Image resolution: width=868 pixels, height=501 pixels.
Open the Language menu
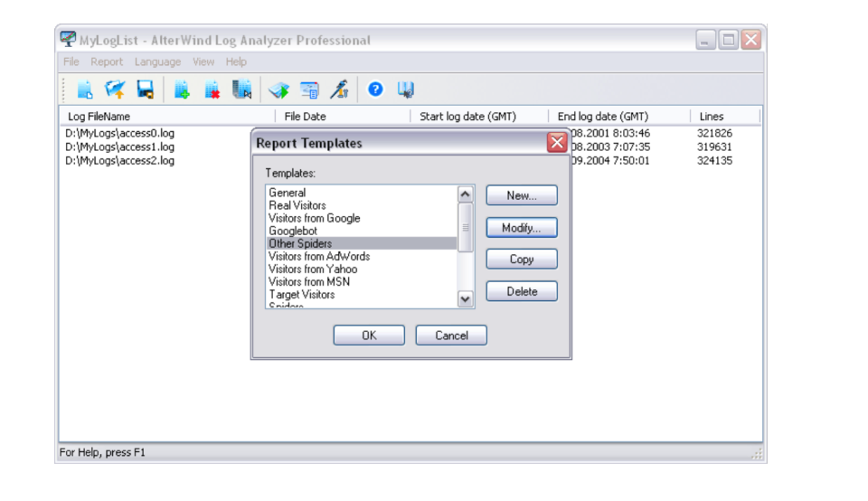[157, 62]
